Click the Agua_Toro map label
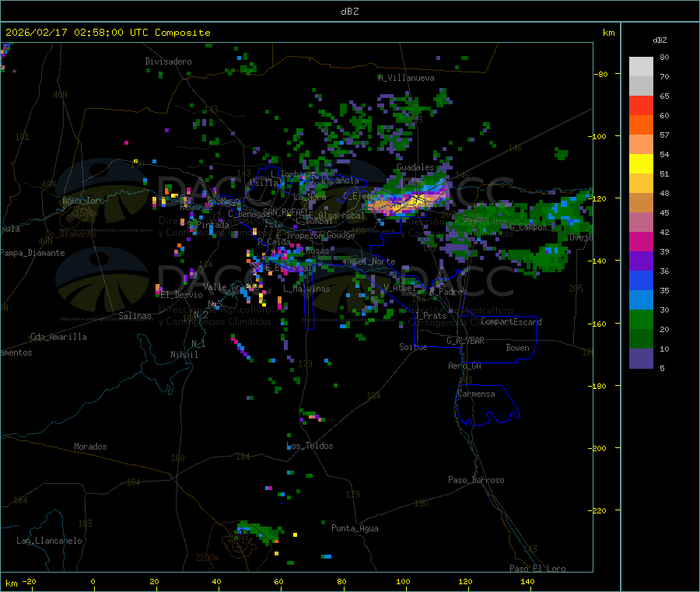Viewport: 700px width, 592px height. (x=83, y=201)
